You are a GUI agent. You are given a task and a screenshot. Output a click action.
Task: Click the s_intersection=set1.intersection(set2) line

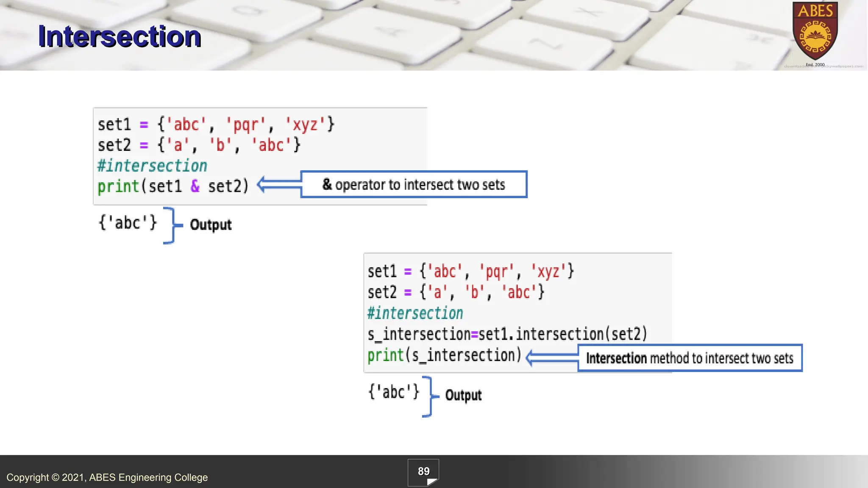[507, 334]
